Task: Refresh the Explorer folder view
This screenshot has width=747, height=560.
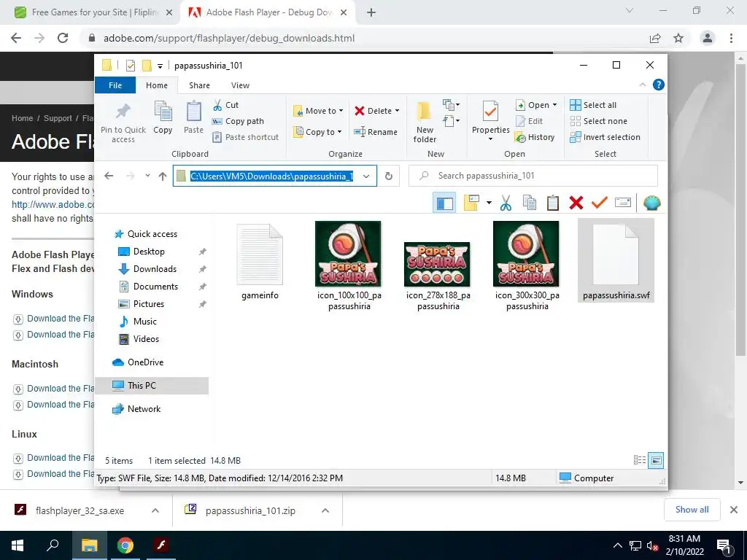Action: click(389, 176)
